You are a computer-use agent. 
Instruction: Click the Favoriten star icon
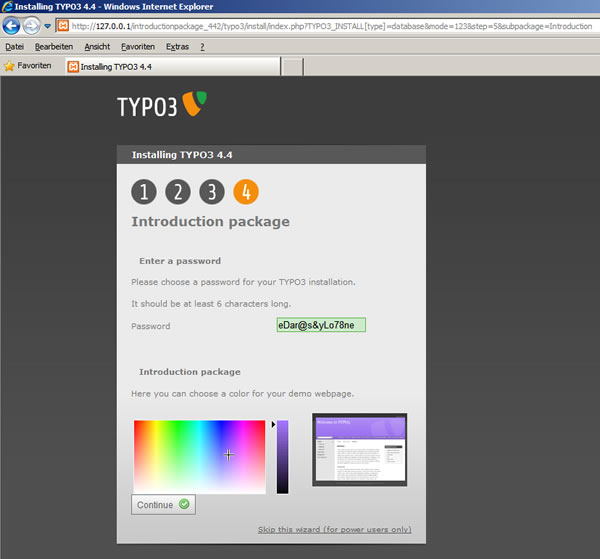pos(9,66)
